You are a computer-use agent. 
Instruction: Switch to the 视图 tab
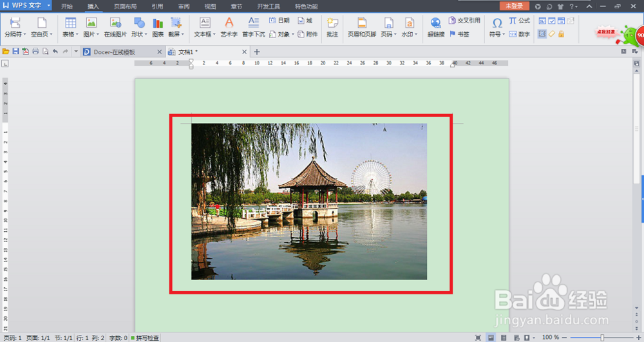coord(211,6)
